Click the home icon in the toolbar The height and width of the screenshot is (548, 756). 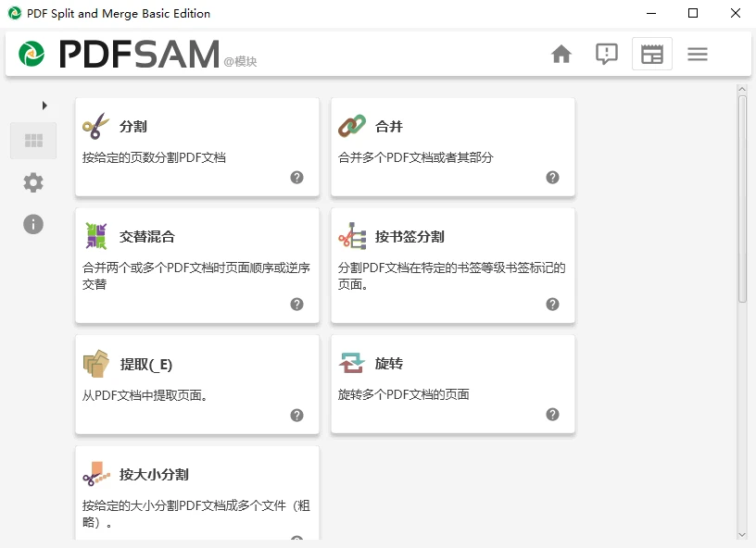pos(561,54)
